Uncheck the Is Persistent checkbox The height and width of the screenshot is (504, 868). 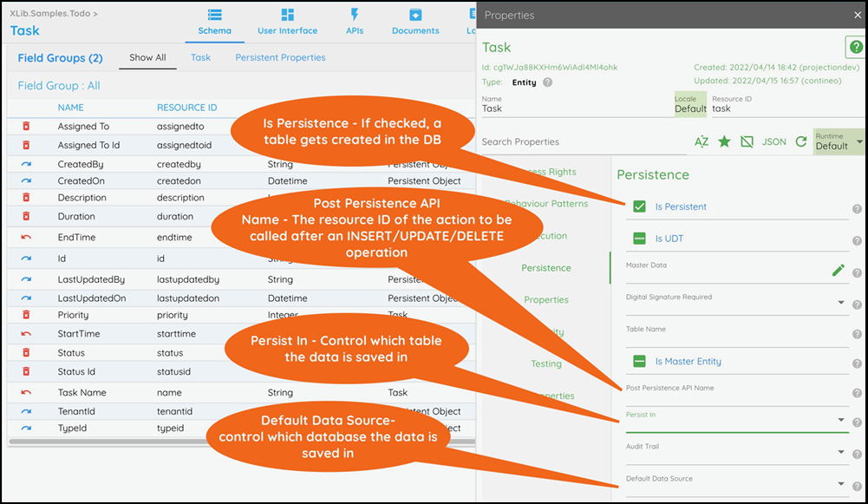pos(639,206)
